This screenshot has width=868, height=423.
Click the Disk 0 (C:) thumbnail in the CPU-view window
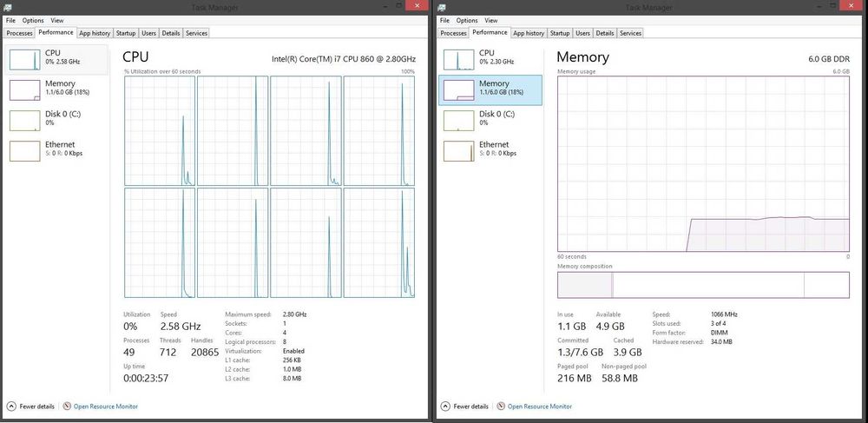click(24, 119)
